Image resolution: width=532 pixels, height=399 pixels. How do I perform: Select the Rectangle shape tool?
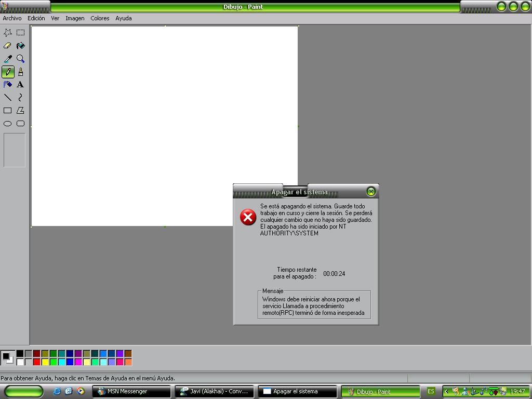click(8, 110)
